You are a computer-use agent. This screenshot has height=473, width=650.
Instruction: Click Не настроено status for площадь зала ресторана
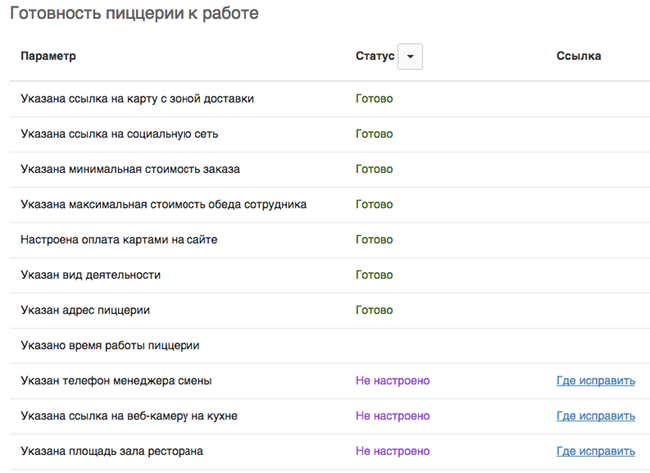pos(393,451)
